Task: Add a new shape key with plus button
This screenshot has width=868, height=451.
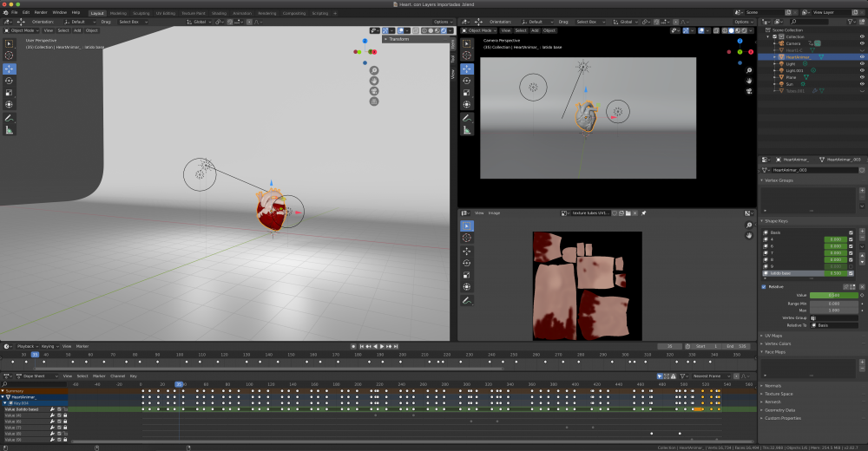Action: point(862,232)
